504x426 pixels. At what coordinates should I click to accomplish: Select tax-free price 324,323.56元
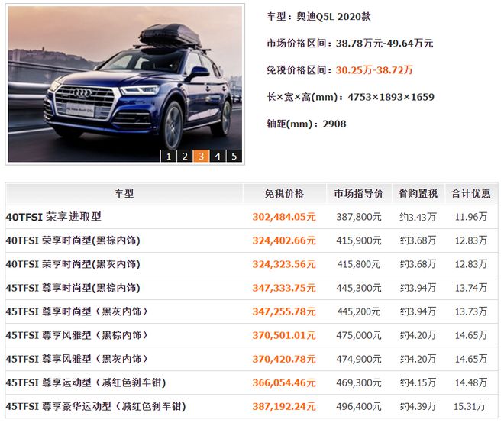click(284, 264)
